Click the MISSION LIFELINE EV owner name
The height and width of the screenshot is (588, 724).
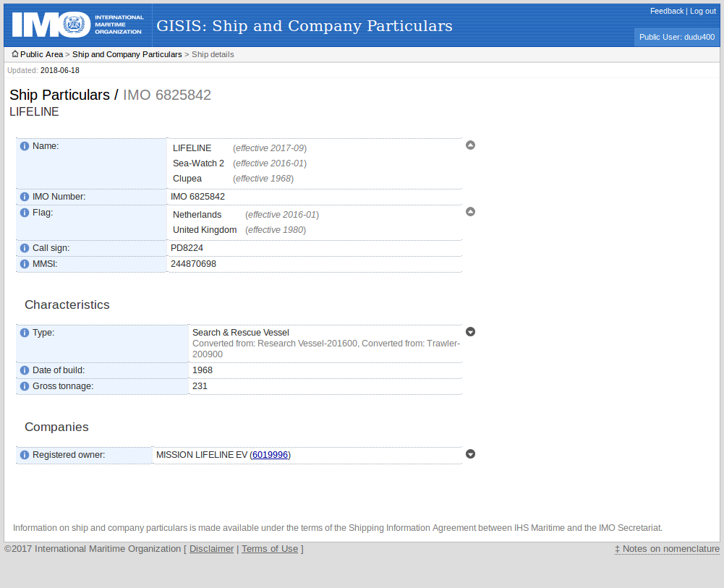[202, 455]
